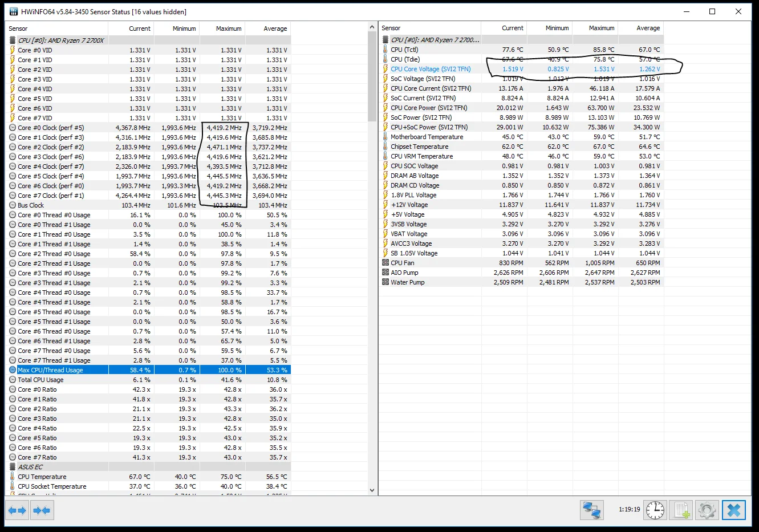Click the clock reset-timer icon
This screenshot has height=532, width=759.
655,510
